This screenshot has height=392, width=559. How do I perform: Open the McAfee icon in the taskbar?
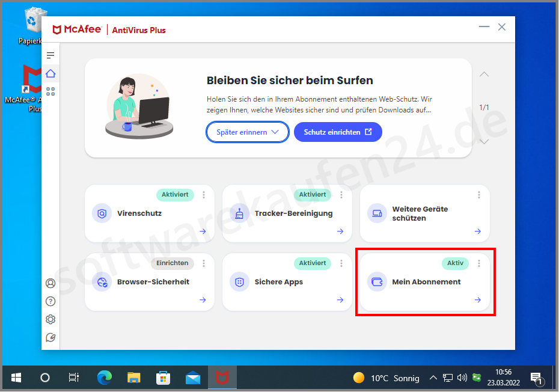(x=222, y=378)
